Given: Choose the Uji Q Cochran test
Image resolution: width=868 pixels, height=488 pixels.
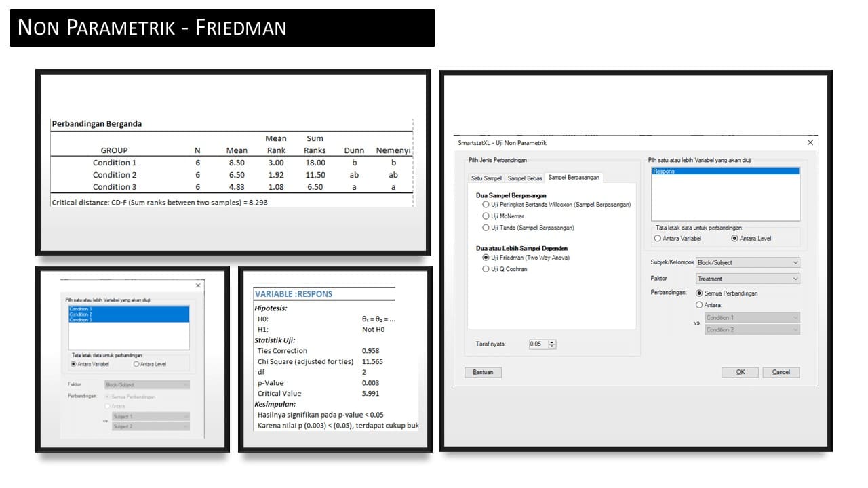Looking at the screenshot, I should pos(486,269).
